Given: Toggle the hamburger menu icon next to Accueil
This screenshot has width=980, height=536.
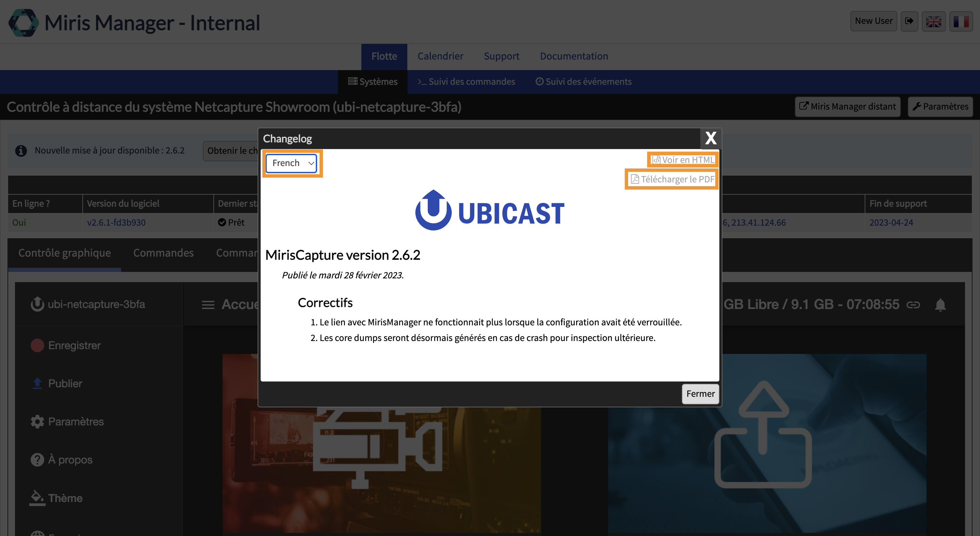Looking at the screenshot, I should (x=208, y=305).
